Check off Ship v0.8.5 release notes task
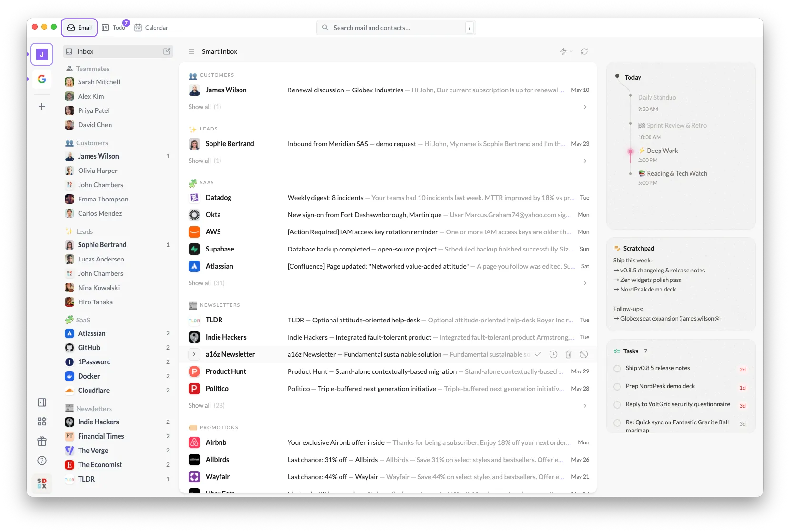Screen dimensions: 790x532 click(x=617, y=369)
